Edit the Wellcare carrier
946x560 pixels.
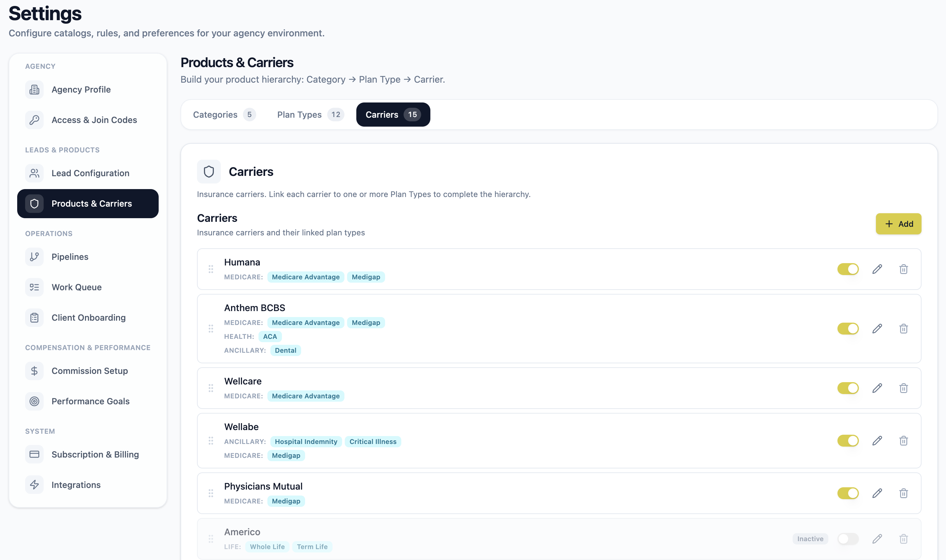click(x=877, y=388)
